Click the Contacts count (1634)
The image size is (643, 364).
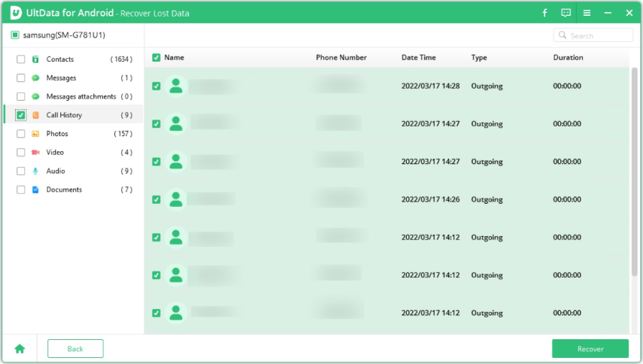pyautogui.click(x=121, y=59)
